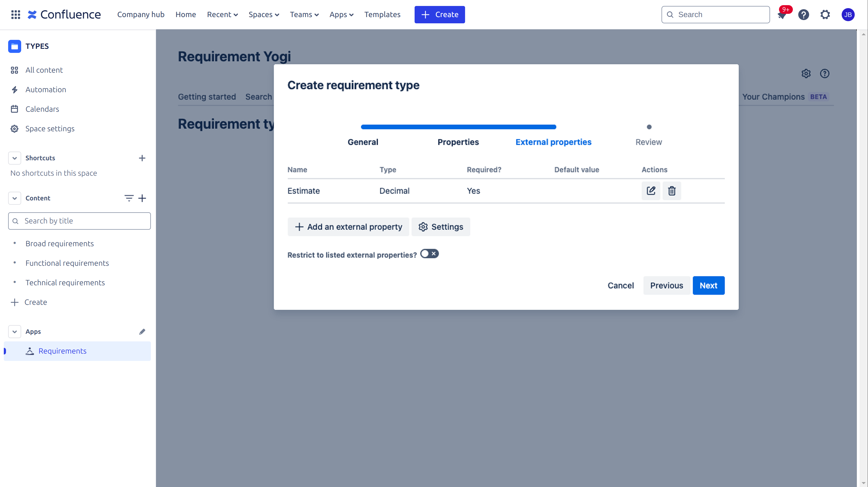Click the Search by title field

(80, 221)
